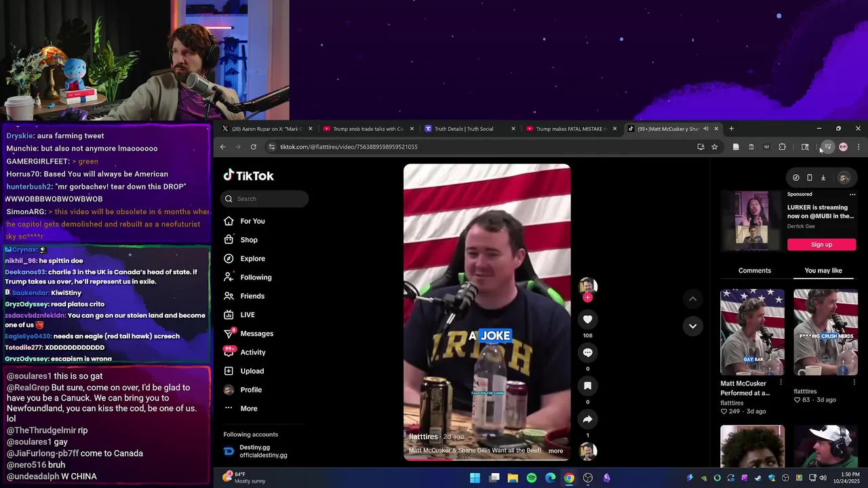Image resolution: width=868 pixels, height=488 pixels.
Task: Click the Sign up button on sponsored ad
Action: click(821, 245)
